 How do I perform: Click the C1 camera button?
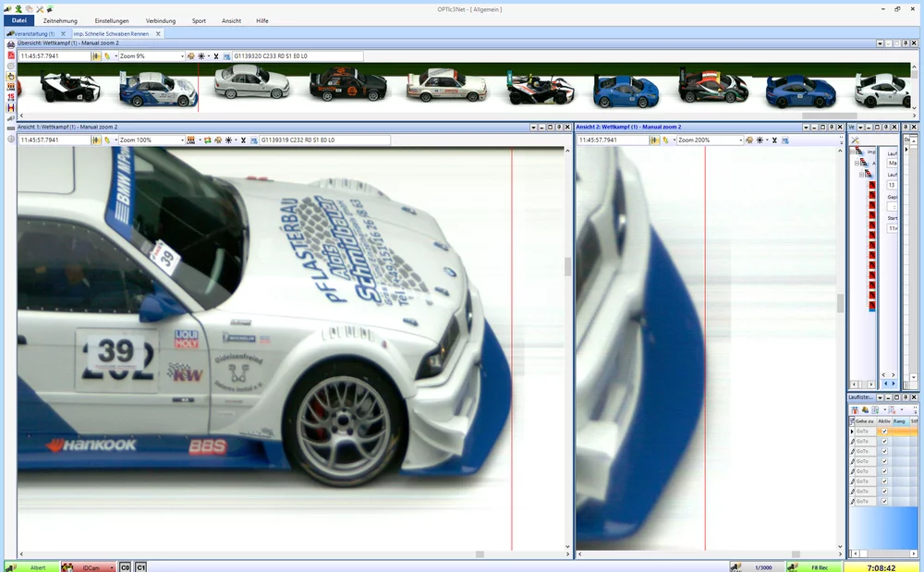[x=140, y=567]
